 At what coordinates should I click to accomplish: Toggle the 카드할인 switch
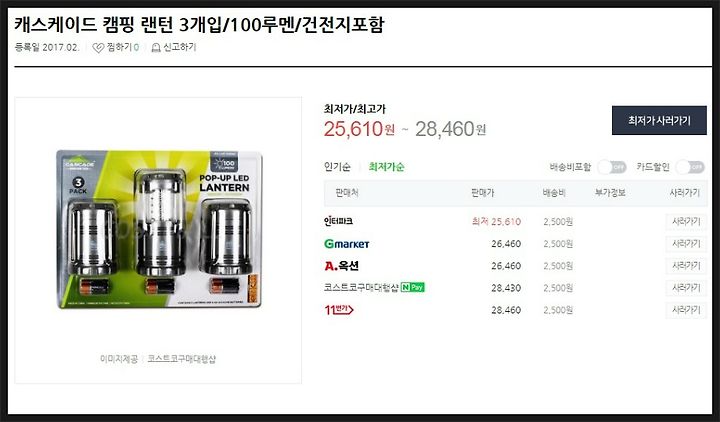point(690,167)
